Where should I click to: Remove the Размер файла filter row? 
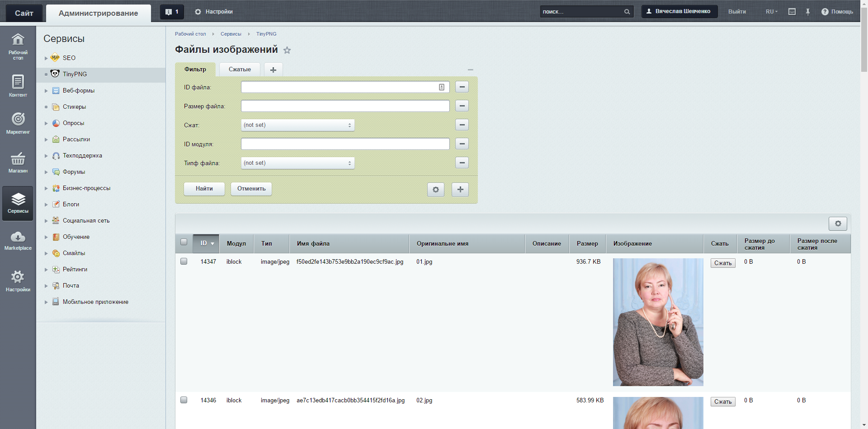(x=462, y=106)
